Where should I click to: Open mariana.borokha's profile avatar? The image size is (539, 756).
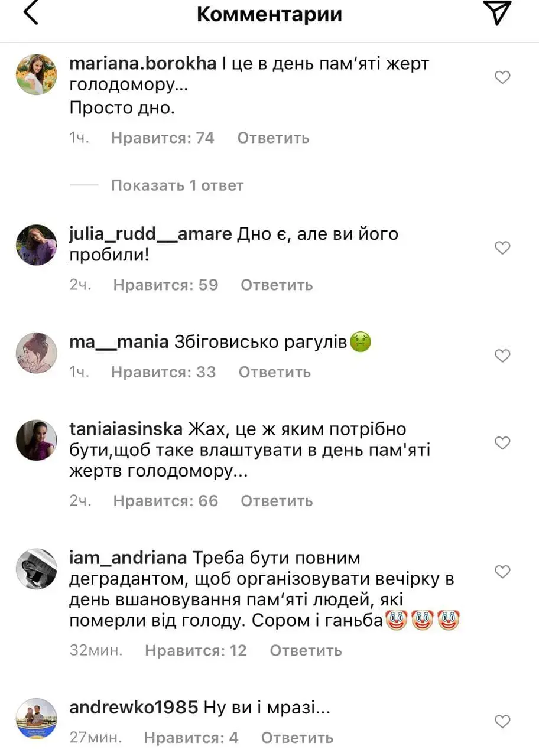(36, 74)
